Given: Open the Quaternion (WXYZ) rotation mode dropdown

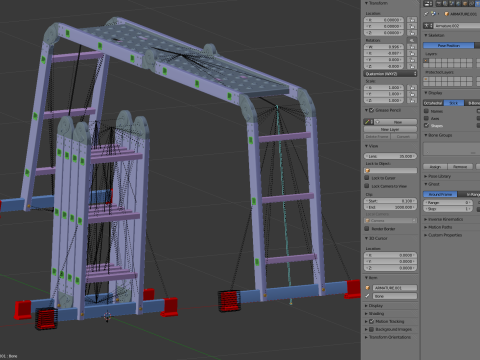Looking at the screenshot, I should [390, 74].
